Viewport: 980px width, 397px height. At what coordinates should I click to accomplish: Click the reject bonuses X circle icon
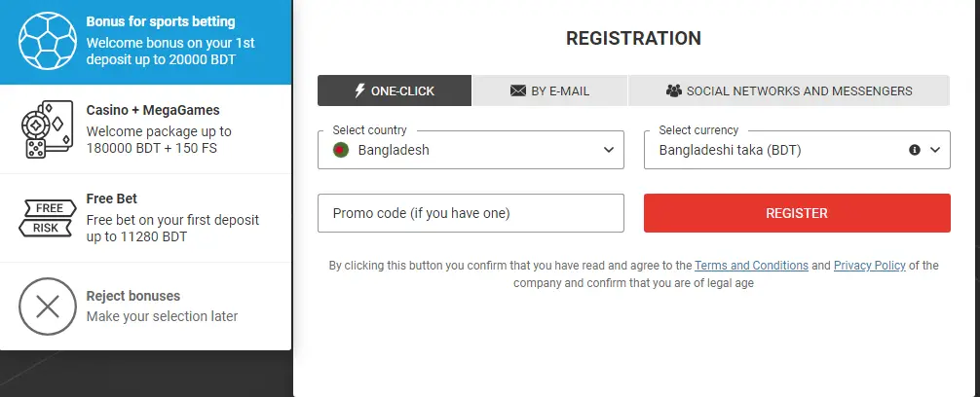pos(47,306)
